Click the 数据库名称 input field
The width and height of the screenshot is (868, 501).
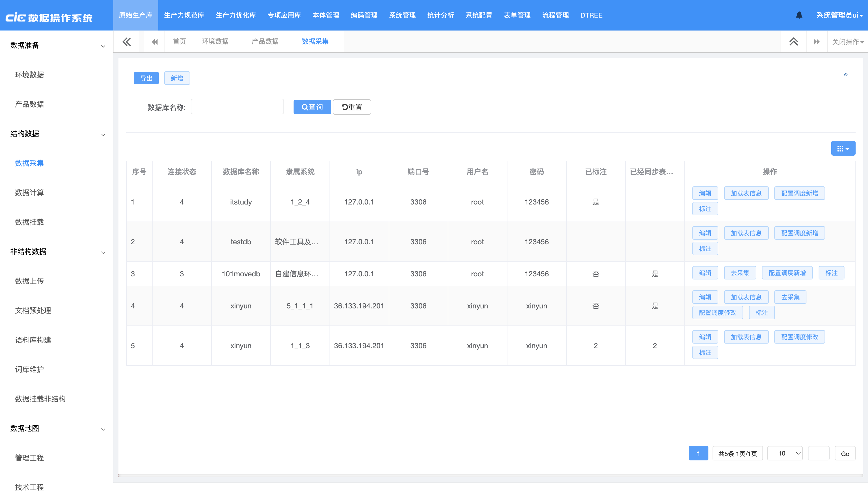(237, 107)
